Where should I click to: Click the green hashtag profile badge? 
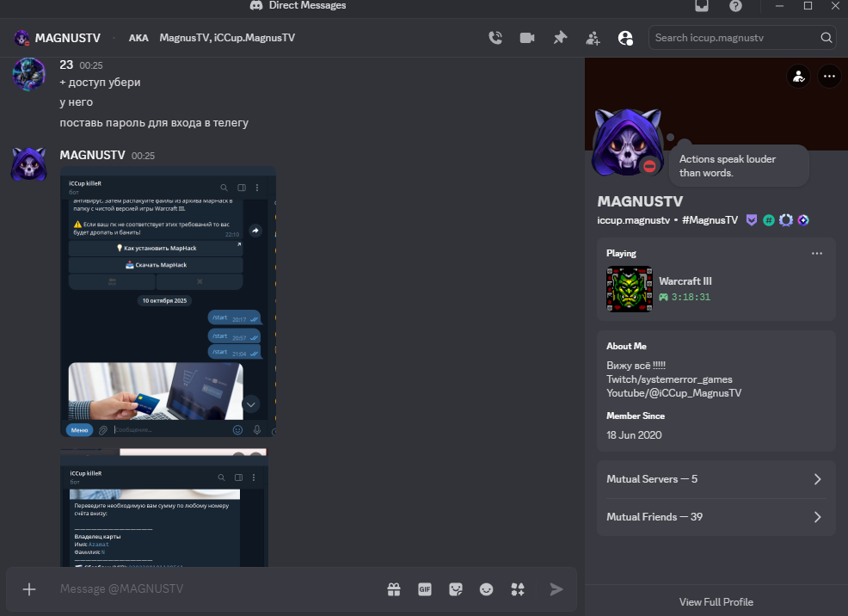point(769,220)
